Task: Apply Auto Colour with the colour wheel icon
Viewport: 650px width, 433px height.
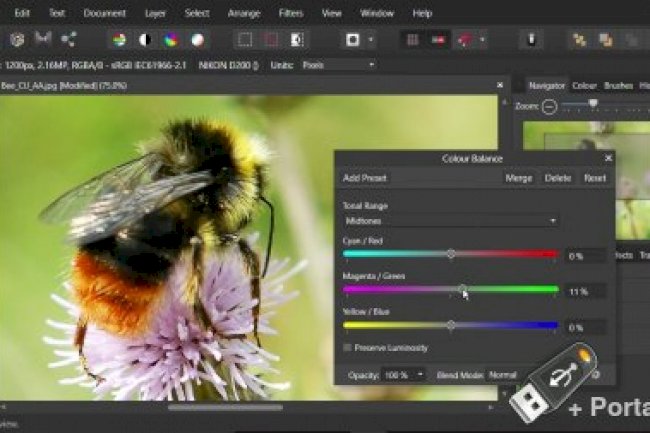Action: tap(171, 40)
